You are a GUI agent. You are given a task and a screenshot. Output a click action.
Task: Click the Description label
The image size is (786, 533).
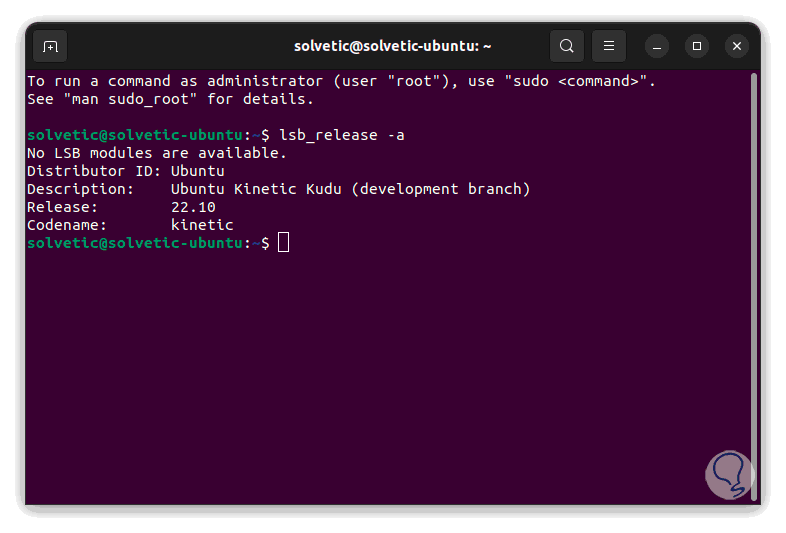click(80, 189)
